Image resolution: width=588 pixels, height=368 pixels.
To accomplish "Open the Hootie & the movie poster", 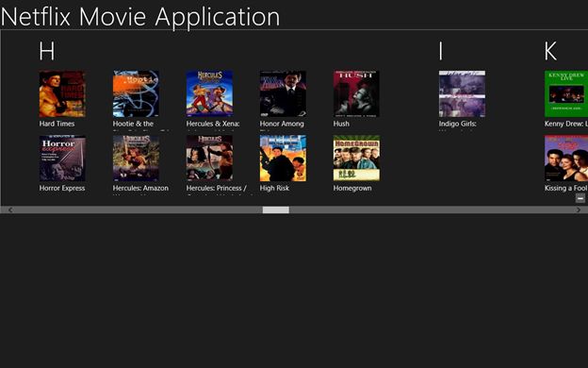I will 136,93.
